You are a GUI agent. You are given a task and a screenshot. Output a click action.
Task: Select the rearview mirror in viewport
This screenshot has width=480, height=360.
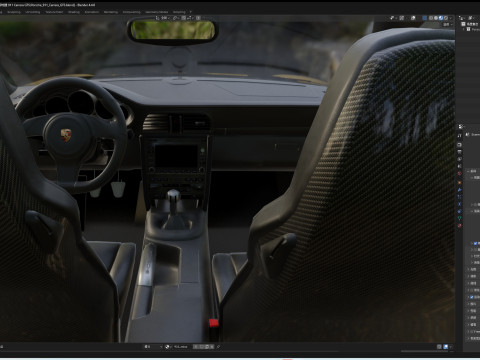pos(172,31)
